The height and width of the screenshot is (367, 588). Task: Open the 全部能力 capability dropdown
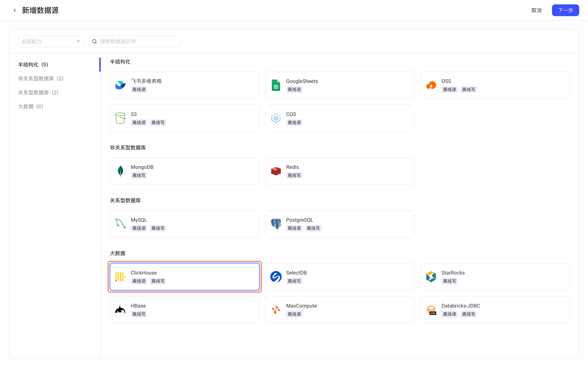[51, 41]
